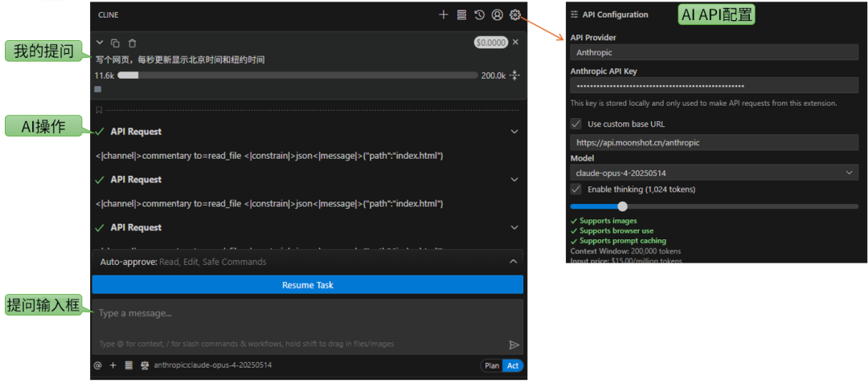The image size is (868, 383).
Task: Add files with the bottom plus icon
Action: coord(113,365)
